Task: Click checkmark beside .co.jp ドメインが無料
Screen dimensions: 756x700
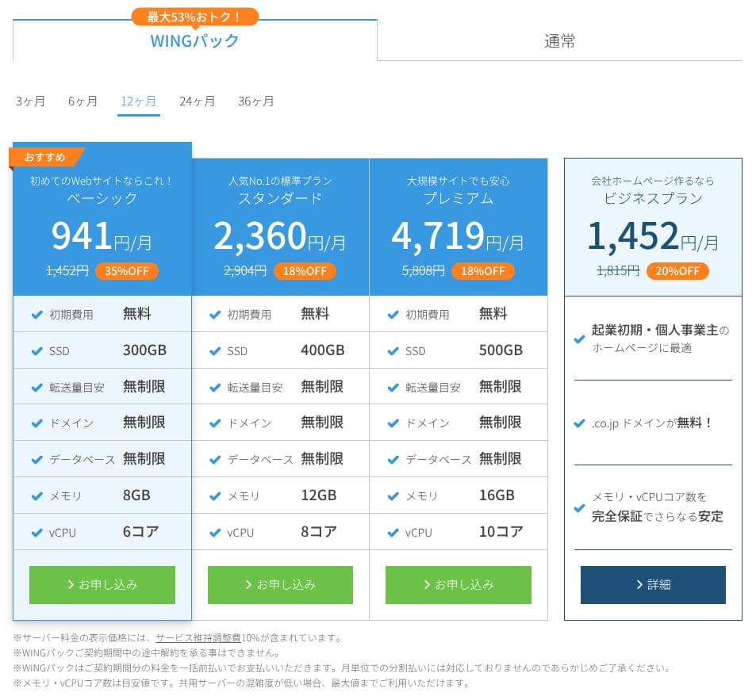Action: [580, 423]
